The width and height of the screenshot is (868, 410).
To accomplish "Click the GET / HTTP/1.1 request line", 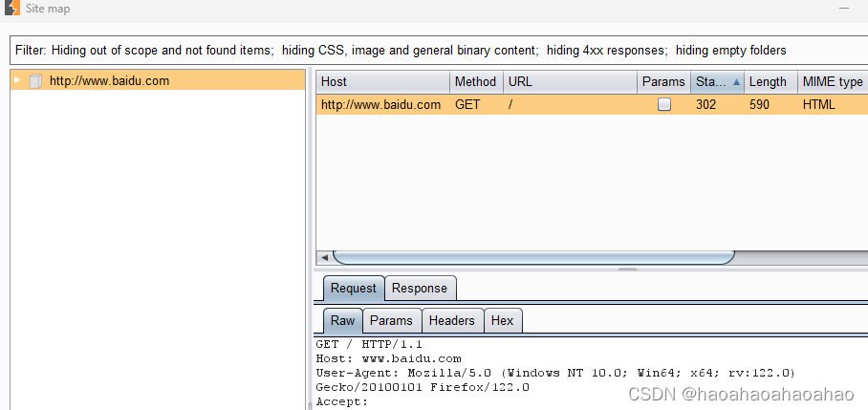I will (x=369, y=344).
